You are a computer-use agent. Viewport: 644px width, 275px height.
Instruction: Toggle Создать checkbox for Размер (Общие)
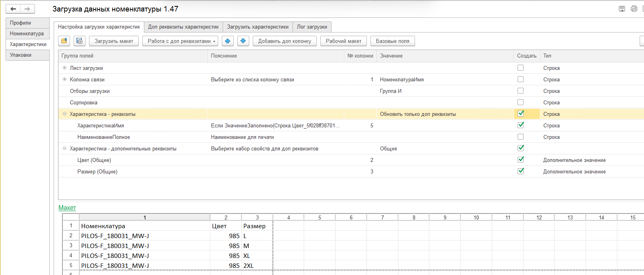click(520, 171)
